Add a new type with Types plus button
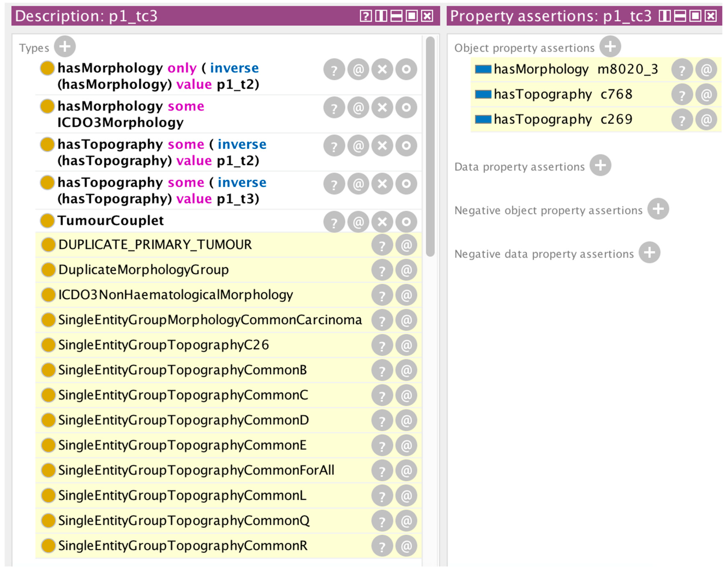The image size is (728, 570). coord(65,46)
